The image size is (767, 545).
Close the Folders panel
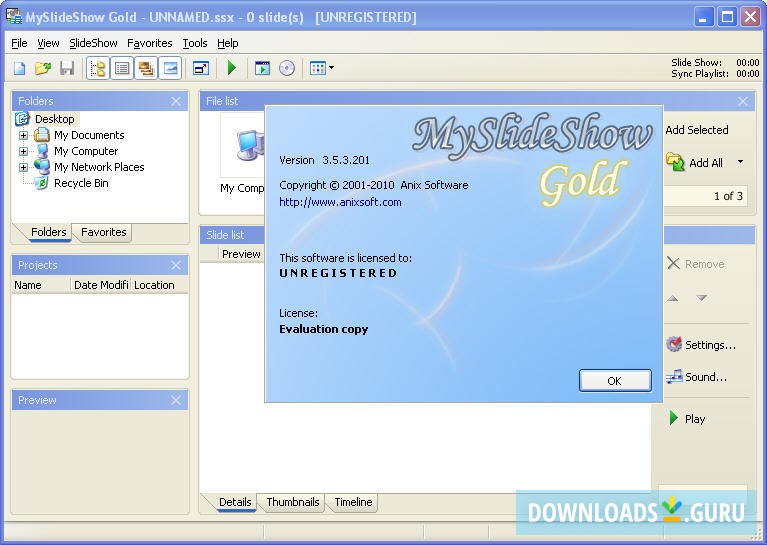pyautogui.click(x=176, y=101)
